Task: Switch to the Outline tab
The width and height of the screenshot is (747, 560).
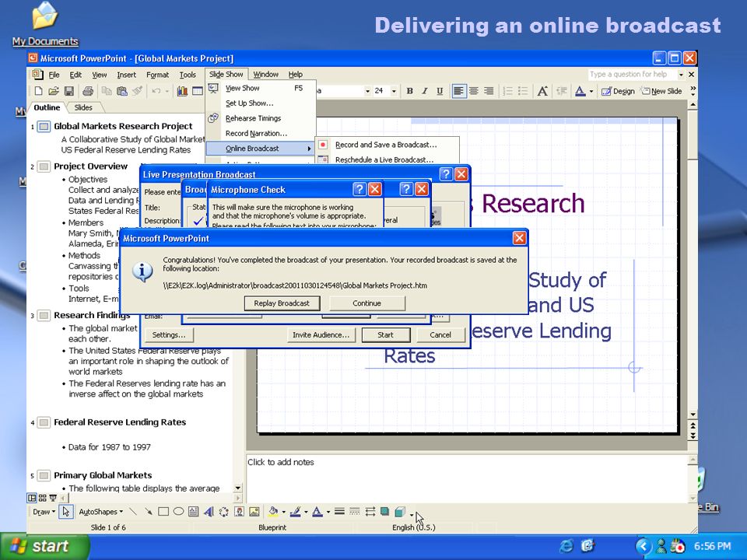Action: click(47, 107)
